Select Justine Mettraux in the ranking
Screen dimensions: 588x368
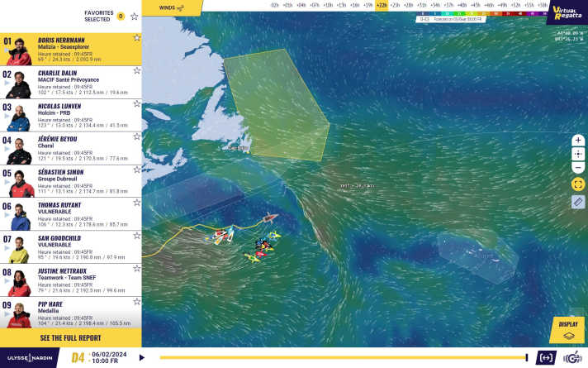click(x=70, y=280)
